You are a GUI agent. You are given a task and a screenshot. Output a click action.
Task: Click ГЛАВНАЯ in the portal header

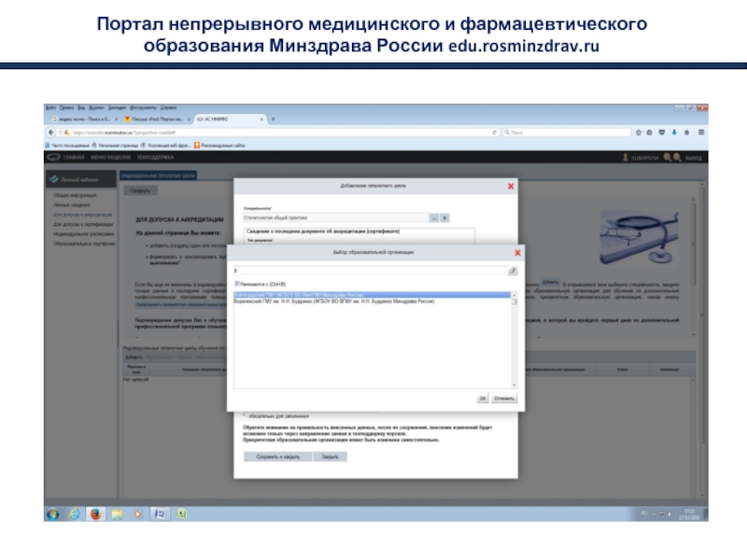(x=74, y=157)
